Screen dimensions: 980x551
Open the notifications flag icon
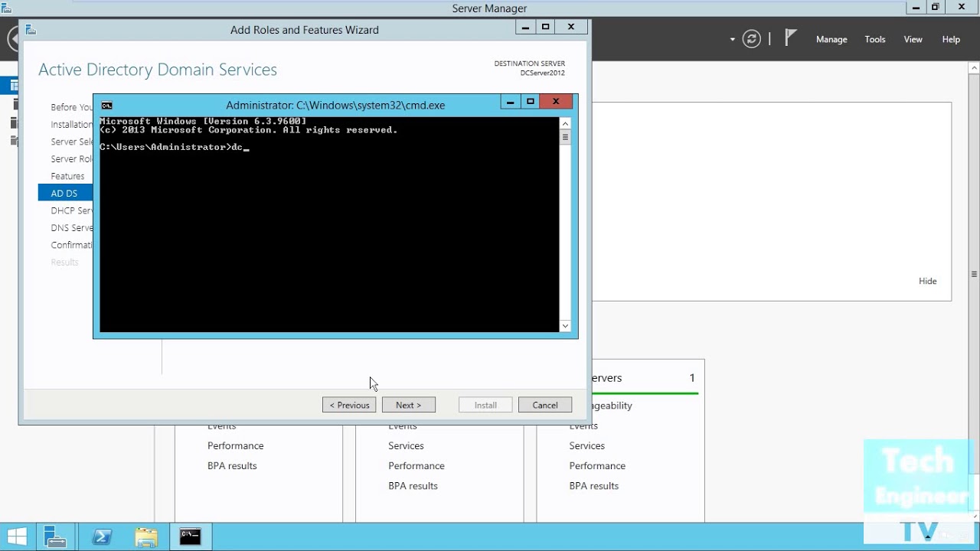click(x=791, y=38)
